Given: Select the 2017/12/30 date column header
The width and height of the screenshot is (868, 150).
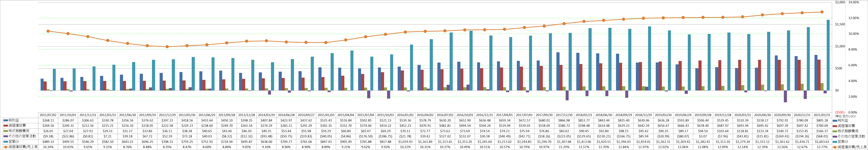Looking at the screenshot, I should 564,115.
